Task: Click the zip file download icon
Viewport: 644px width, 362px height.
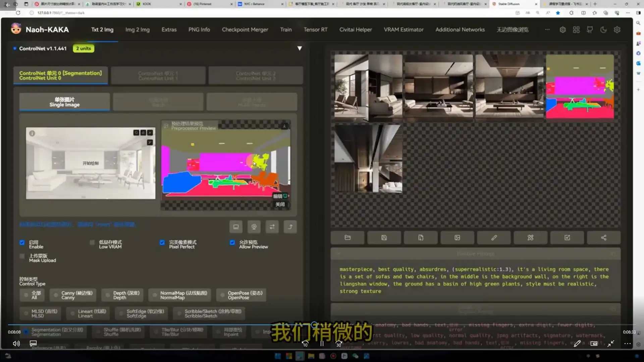Action: pos(421,238)
